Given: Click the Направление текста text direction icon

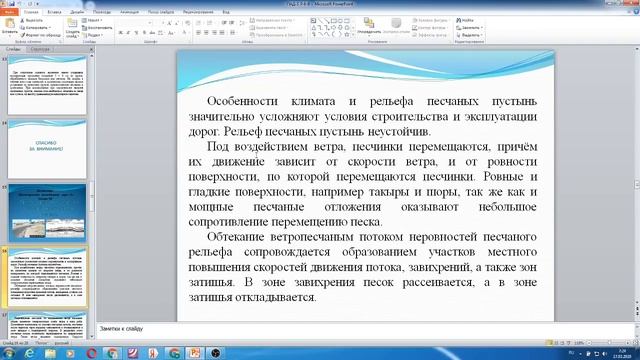Looking at the screenshot, I should tap(253, 20).
